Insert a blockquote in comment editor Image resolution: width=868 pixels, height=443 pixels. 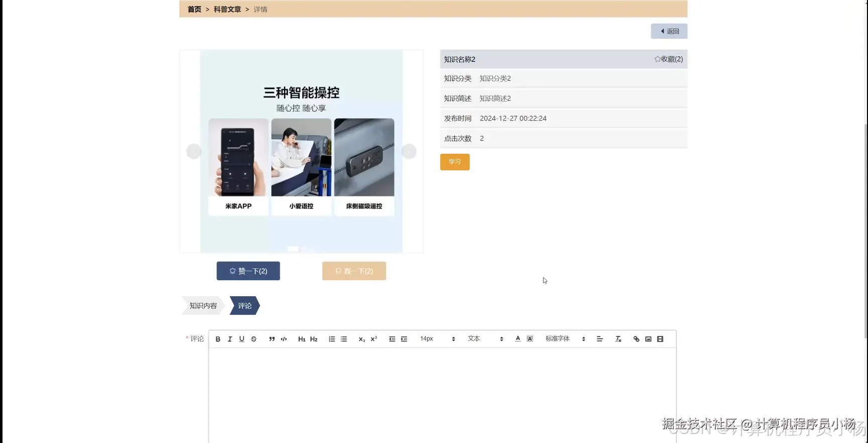tap(272, 339)
